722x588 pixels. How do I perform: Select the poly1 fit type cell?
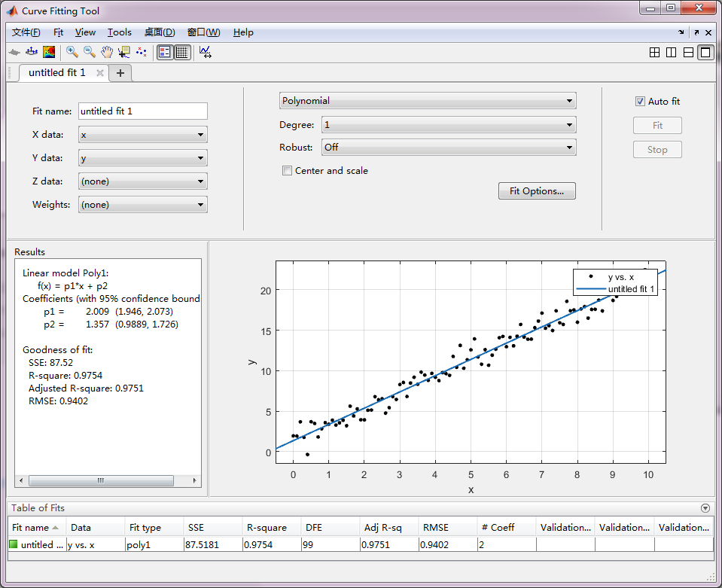tap(155, 545)
